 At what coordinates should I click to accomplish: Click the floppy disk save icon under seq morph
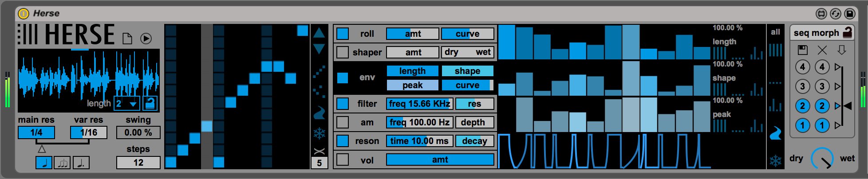coord(802,50)
